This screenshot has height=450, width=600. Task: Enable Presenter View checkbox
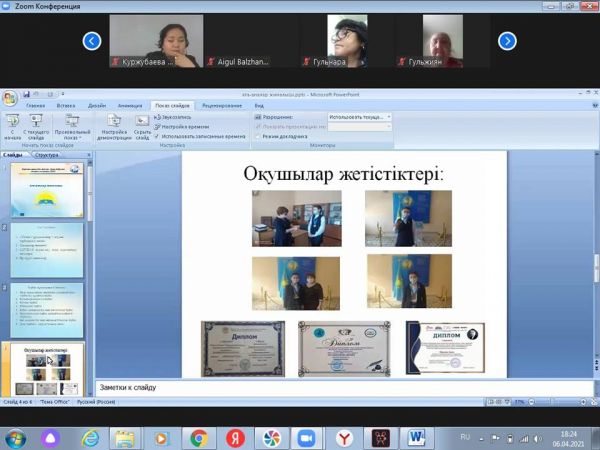[257, 136]
